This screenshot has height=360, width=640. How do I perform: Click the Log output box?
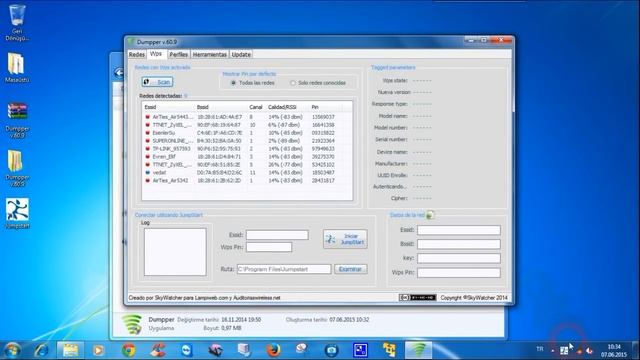pyautogui.click(x=175, y=252)
